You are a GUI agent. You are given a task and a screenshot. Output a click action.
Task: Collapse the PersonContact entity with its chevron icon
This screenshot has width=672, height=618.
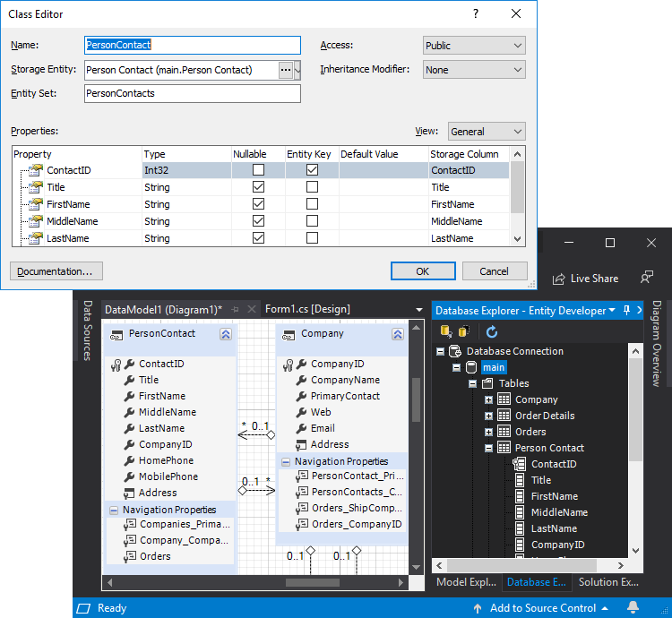click(x=226, y=334)
